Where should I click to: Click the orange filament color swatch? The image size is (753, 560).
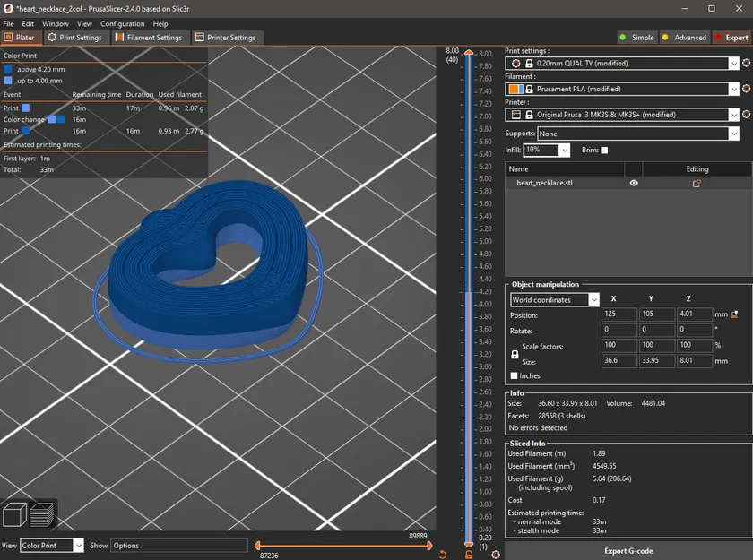pyautogui.click(x=513, y=89)
